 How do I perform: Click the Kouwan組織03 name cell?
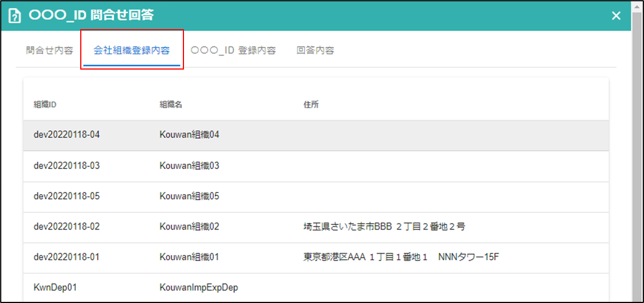point(189,166)
